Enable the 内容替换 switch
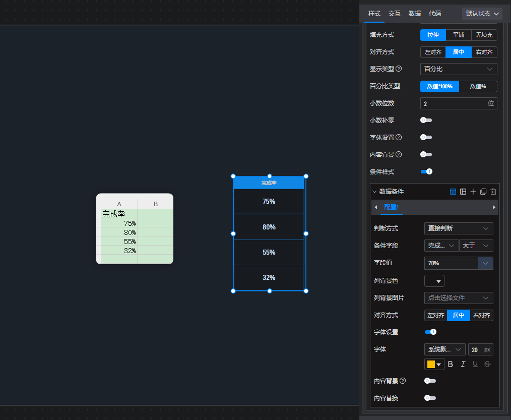 pos(430,398)
